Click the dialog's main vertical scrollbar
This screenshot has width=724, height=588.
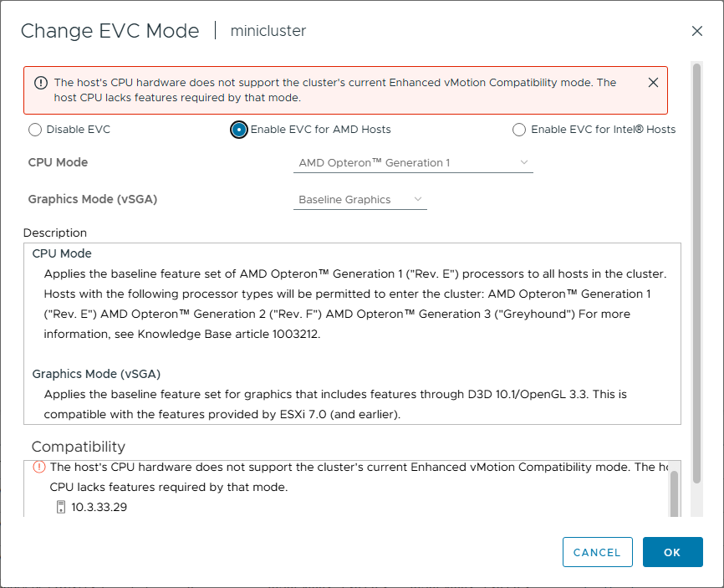(697, 251)
